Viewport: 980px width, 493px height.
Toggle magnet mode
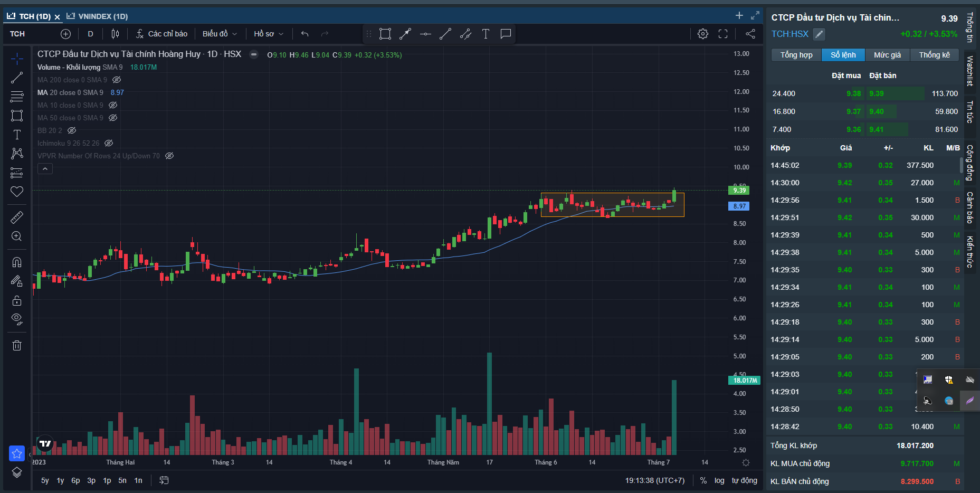point(17,262)
